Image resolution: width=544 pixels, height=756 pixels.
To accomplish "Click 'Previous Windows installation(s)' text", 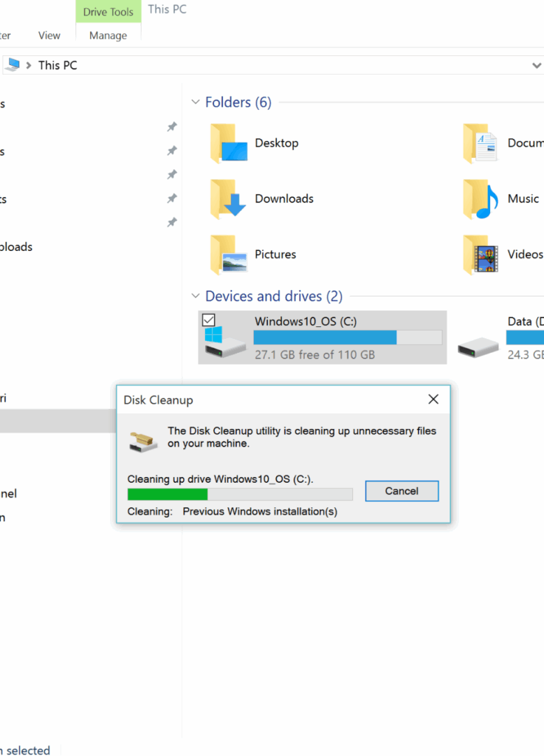I will click(261, 512).
